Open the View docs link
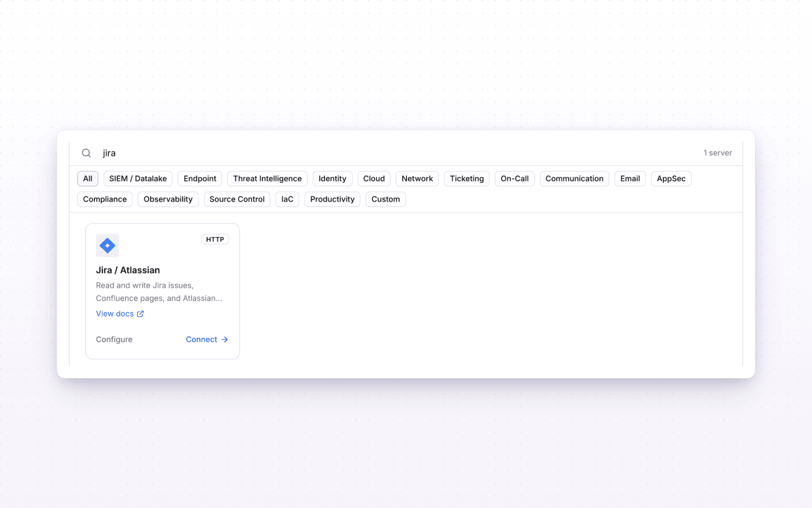Image resolution: width=812 pixels, height=508 pixels. (x=120, y=314)
